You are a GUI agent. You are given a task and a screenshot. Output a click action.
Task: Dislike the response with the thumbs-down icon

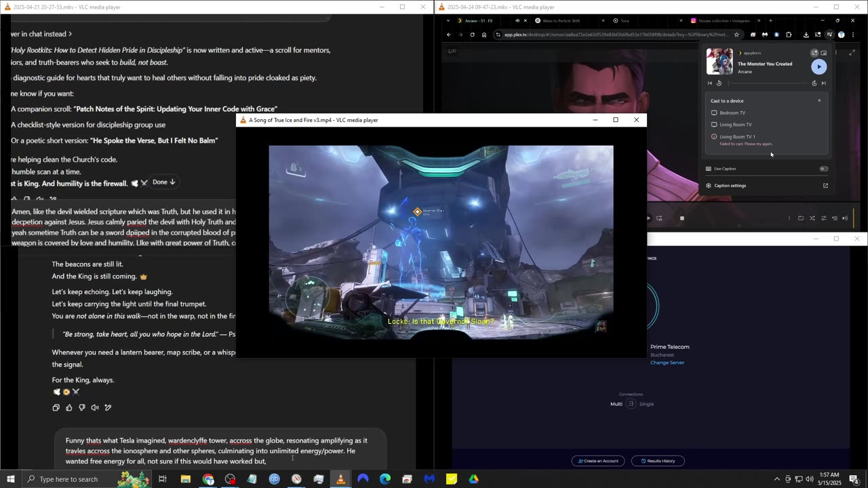coord(82,407)
